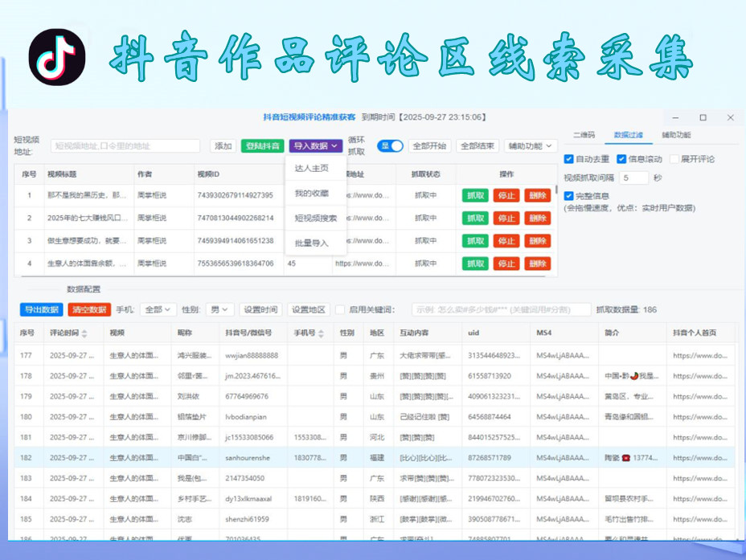The width and height of the screenshot is (746, 560).
Task: Choose 我的收藏 from the import menu
Action: (312, 194)
